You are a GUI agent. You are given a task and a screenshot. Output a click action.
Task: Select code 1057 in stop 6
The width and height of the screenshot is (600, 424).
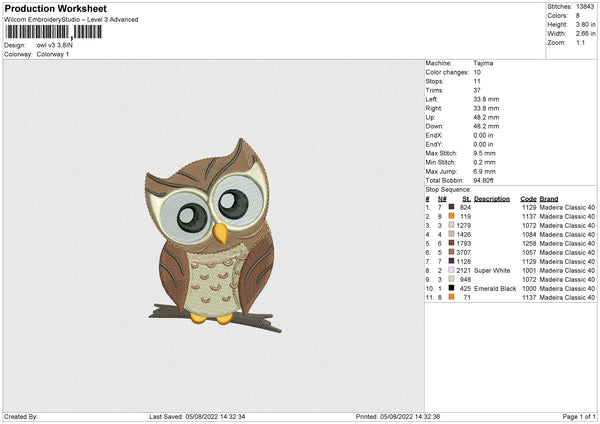click(x=529, y=253)
